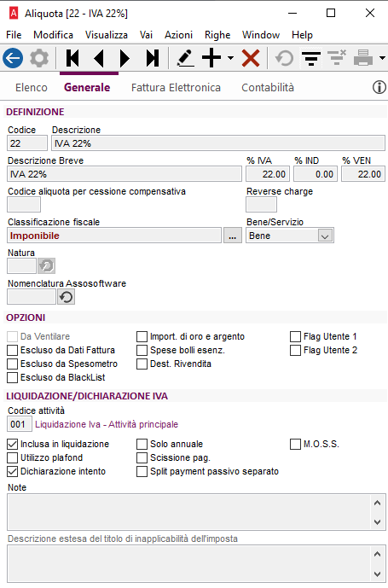The width and height of the screenshot is (388, 588).
Task: Click the Classificazione fiscale browse button
Action: (233, 236)
